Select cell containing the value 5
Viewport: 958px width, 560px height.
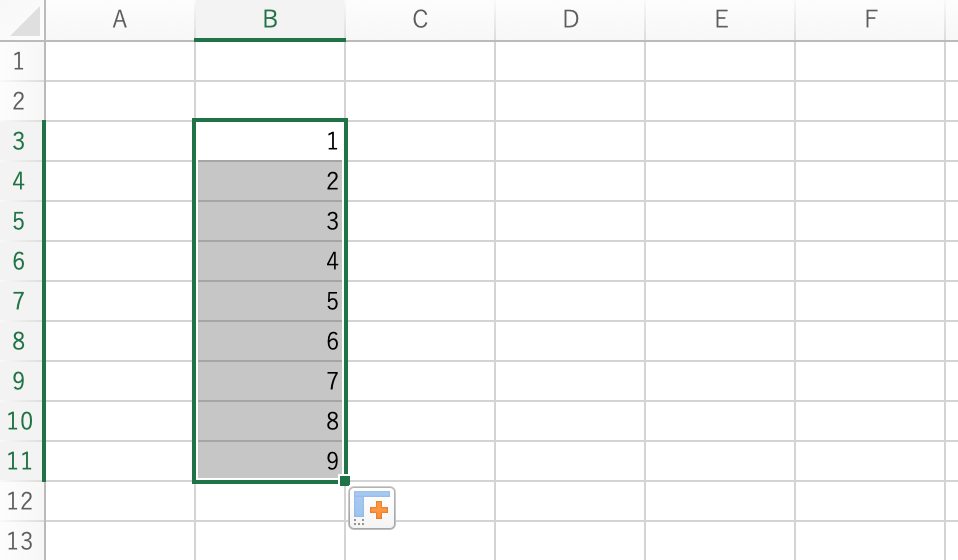click(x=270, y=301)
